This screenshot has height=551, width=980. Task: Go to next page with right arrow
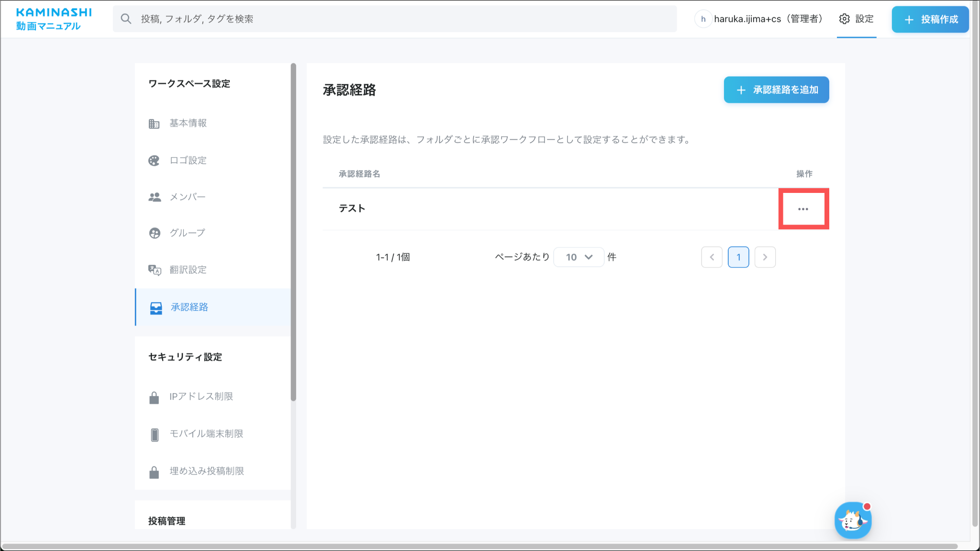(765, 257)
